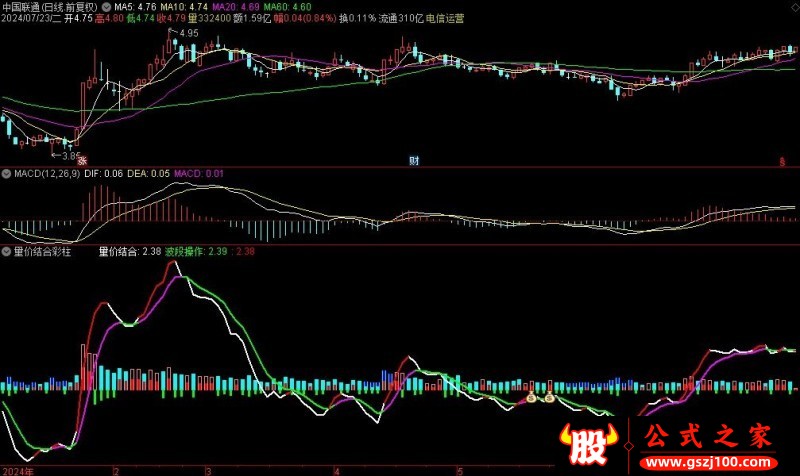Click the 财 financial report marker icon
The image size is (800, 476).
(414, 161)
